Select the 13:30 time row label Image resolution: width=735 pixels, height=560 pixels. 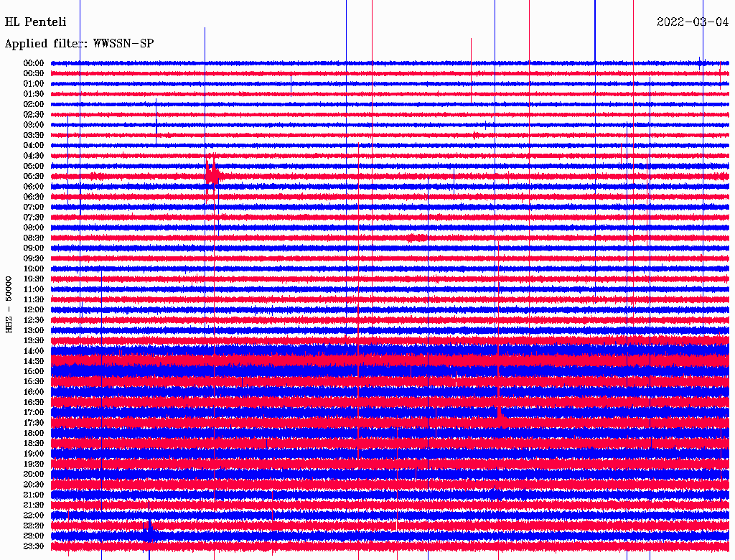click(34, 340)
